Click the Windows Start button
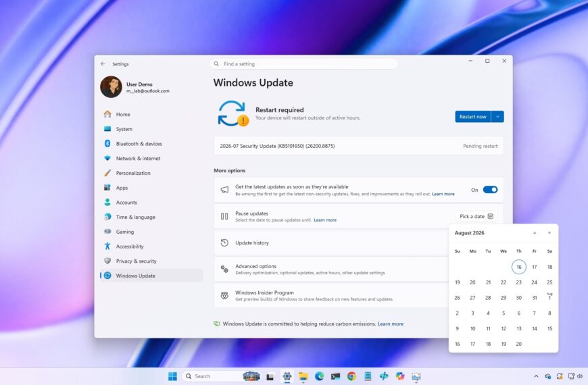The height and width of the screenshot is (385, 588). tap(172, 376)
